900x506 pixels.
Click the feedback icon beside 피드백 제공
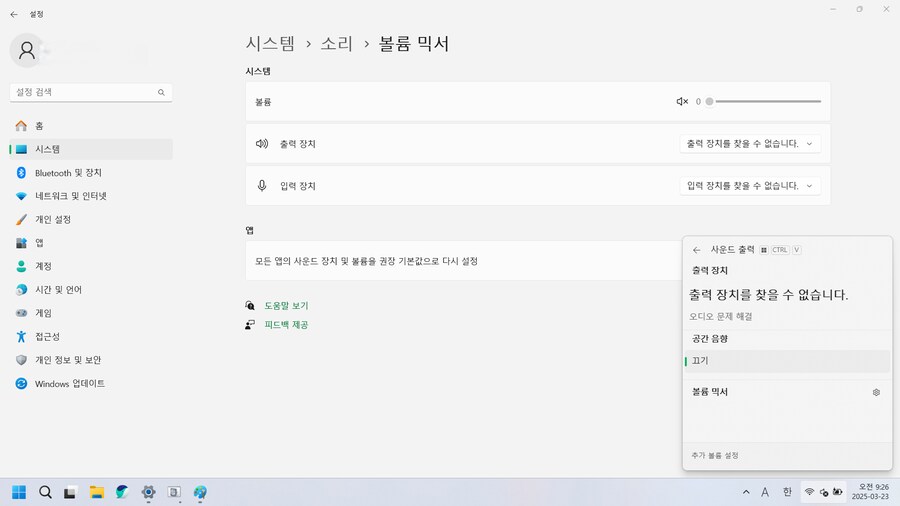250,325
